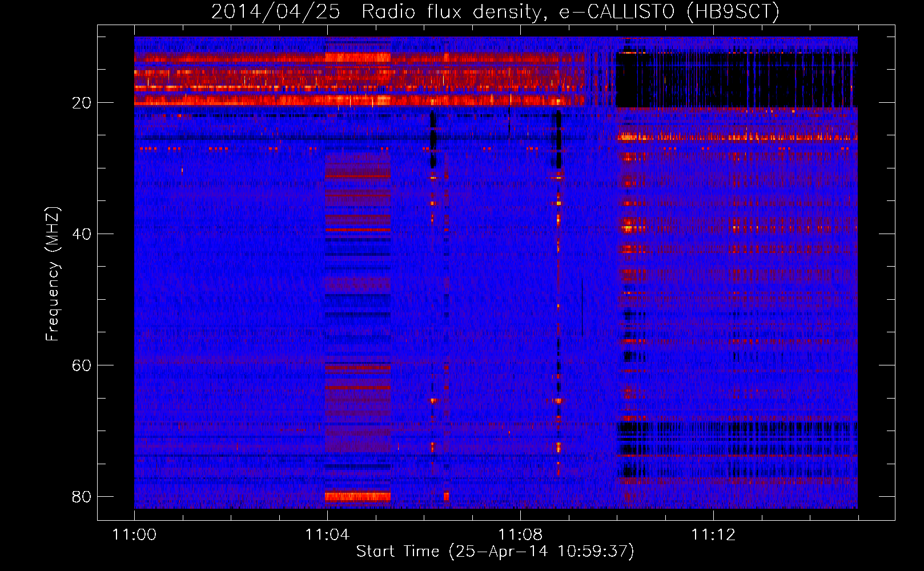Click the 11:00 time tick label
The width and height of the screenshot is (924, 571).
[135, 535]
